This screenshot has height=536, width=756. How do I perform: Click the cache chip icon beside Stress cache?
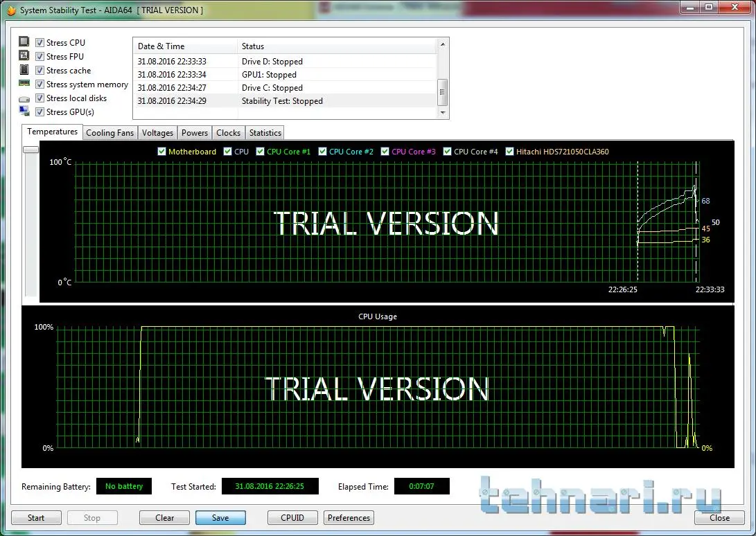click(24, 70)
